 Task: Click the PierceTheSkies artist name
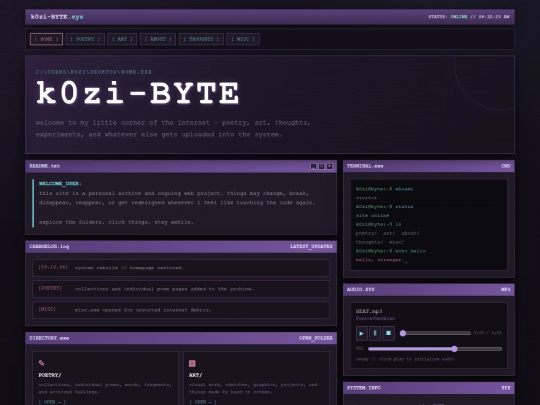pos(375,319)
